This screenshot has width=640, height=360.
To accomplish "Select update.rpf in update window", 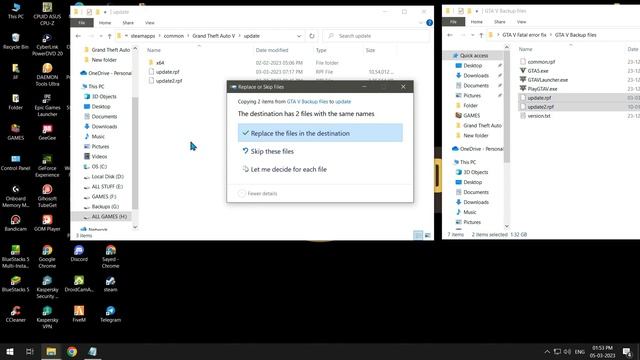I will 168,72.
